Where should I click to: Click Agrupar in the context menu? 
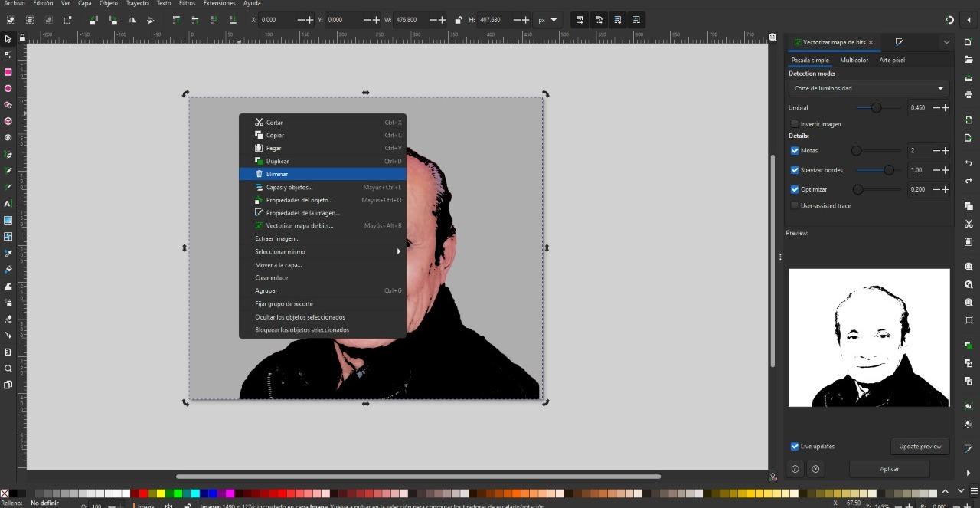tap(322, 290)
